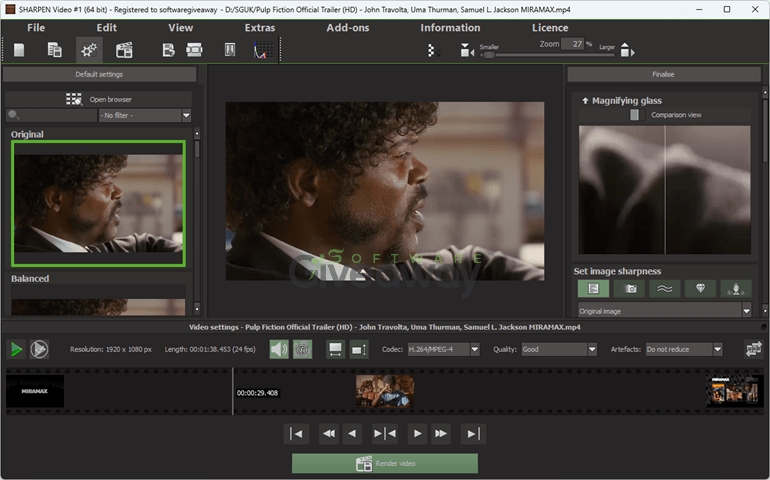Viewport: 770px width, 480px height.
Task: Click the copy documents toolbar icon
Action: coord(54,50)
